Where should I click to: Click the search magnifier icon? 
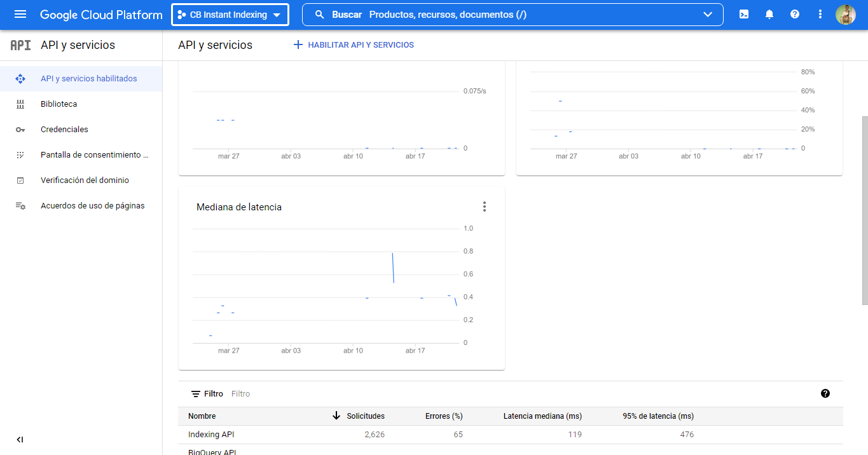pyautogui.click(x=320, y=14)
